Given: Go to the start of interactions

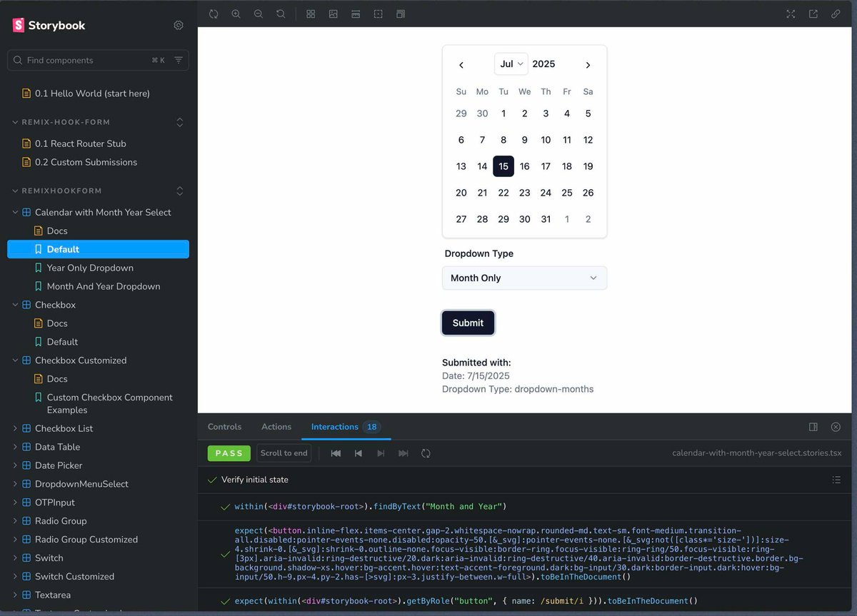Looking at the screenshot, I should [336, 453].
